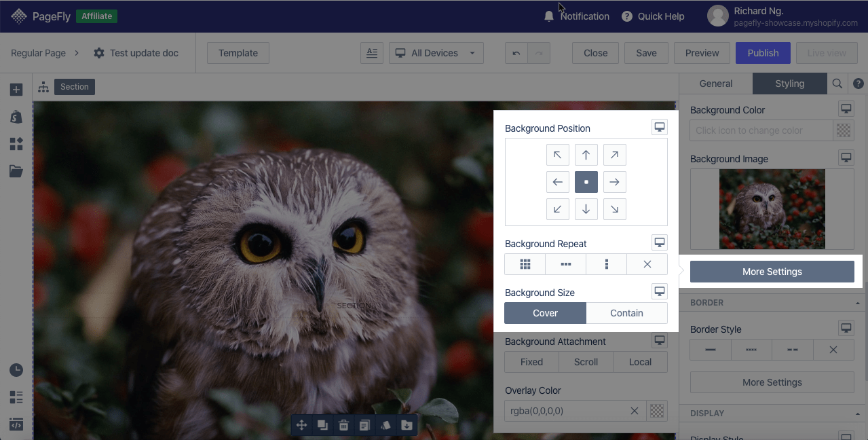
Task: Click the style swatches icon in section toolbar
Action: (x=385, y=425)
